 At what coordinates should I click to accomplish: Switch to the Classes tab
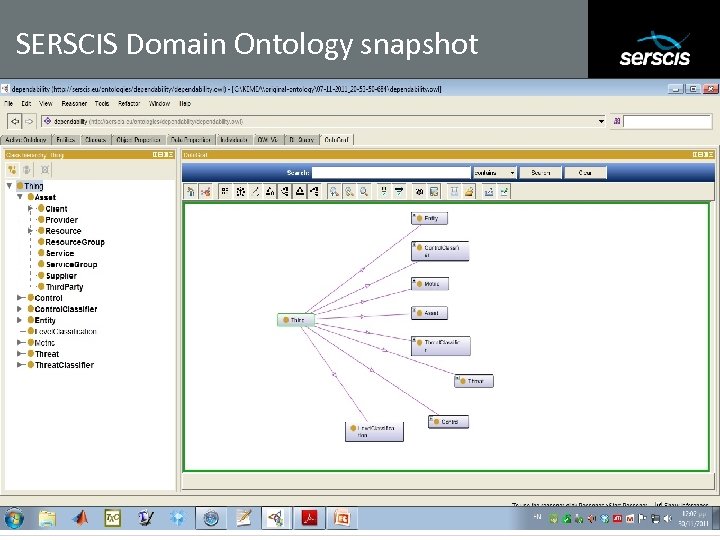[x=96, y=140]
